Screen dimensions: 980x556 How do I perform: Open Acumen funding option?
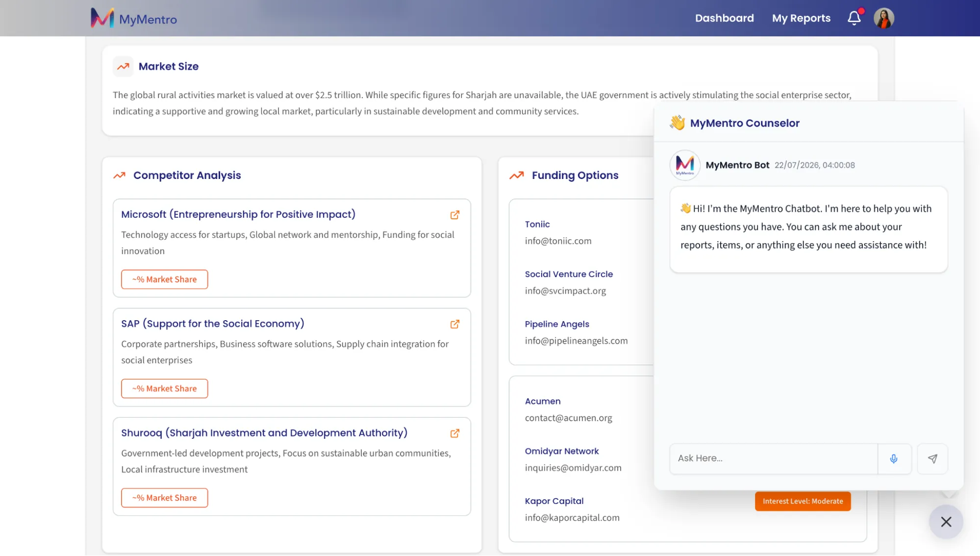click(543, 401)
